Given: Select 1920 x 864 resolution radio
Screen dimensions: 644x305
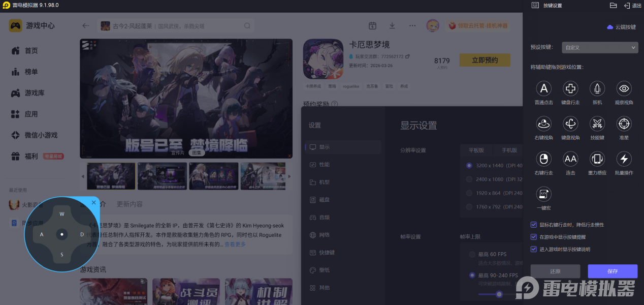Looking at the screenshot, I should 469,193.
